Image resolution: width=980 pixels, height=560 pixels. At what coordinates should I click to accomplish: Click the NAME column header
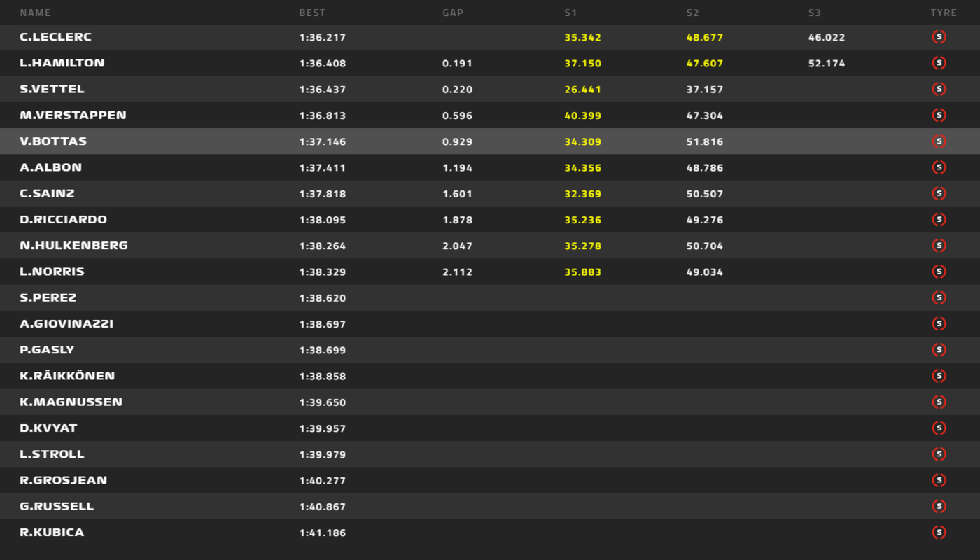[35, 13]
